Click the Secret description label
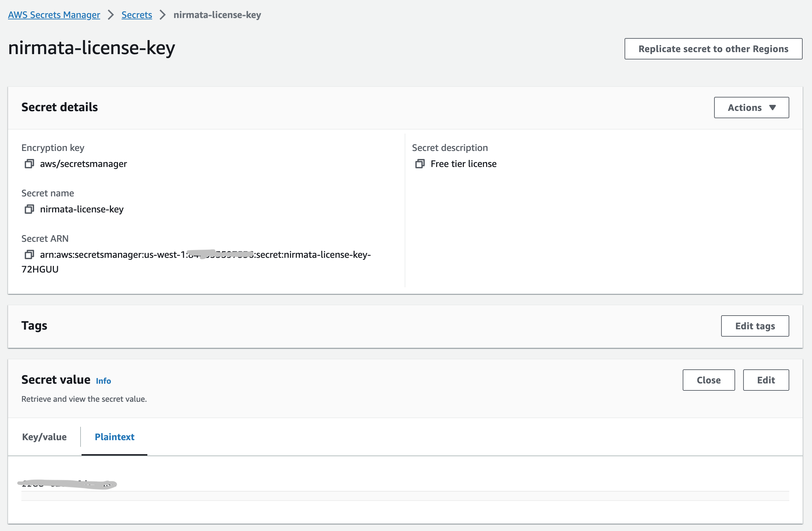 point(450,148)
